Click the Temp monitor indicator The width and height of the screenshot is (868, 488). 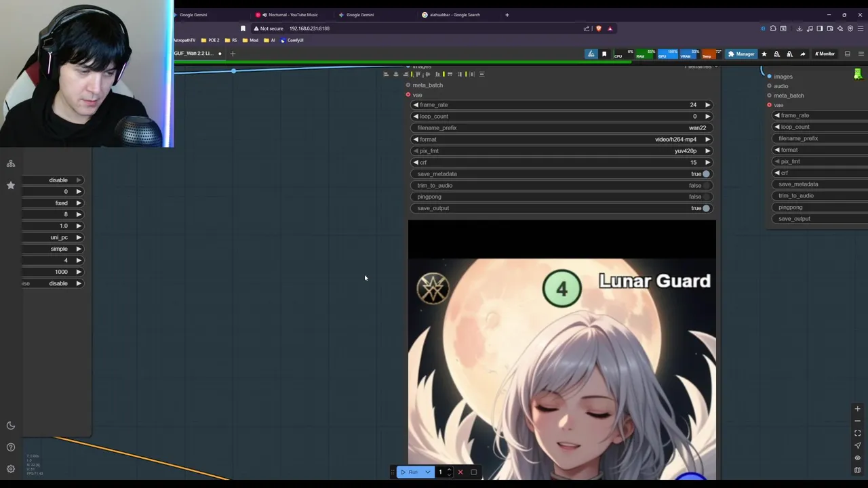[711, 54]
